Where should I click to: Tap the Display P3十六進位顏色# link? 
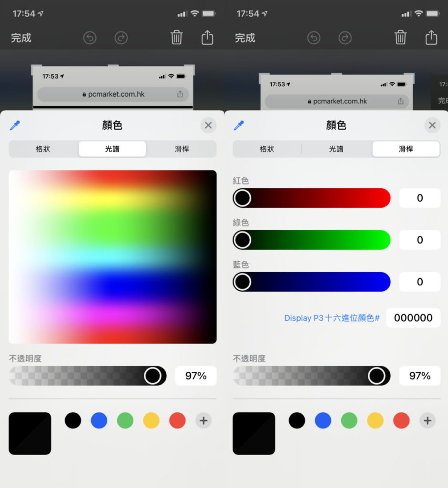coord(332,318)
